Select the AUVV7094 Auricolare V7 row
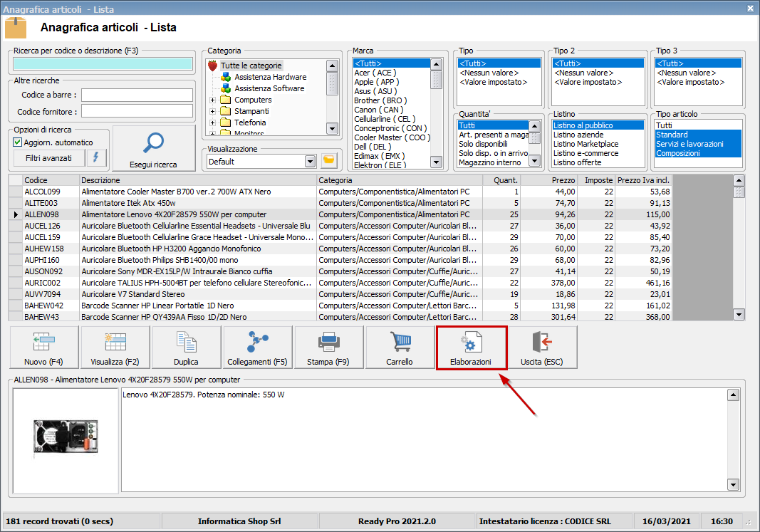The image size is (760, 532). click(340, 294)
